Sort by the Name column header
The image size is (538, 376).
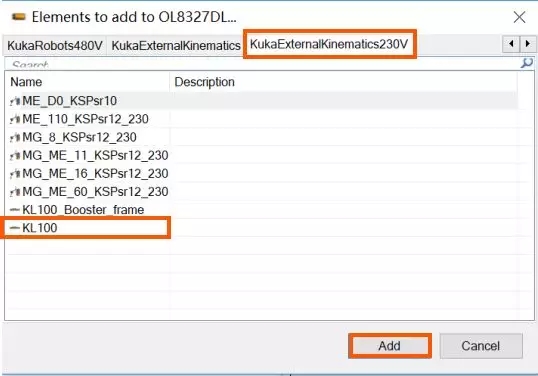87,82
